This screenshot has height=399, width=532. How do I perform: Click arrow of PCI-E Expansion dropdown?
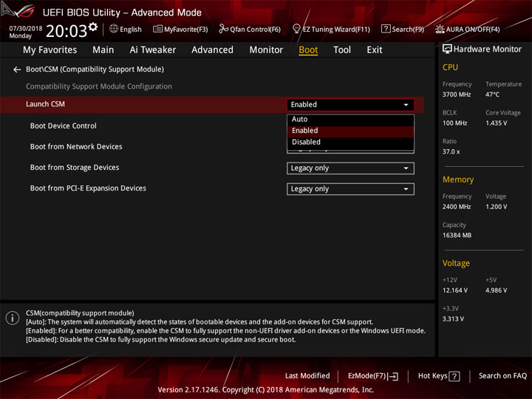coord(406,189)
